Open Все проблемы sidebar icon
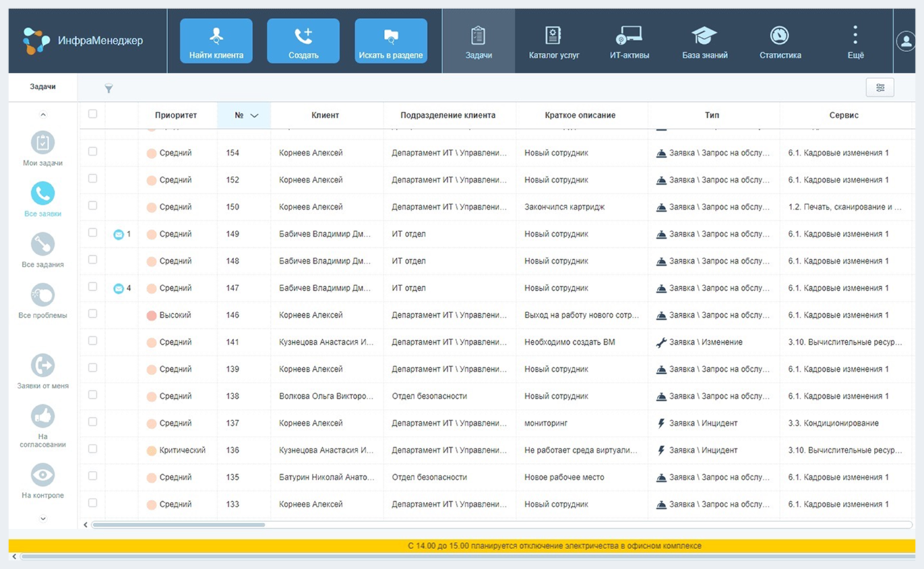This screenshot has width=924, height=569. [43, 295]
